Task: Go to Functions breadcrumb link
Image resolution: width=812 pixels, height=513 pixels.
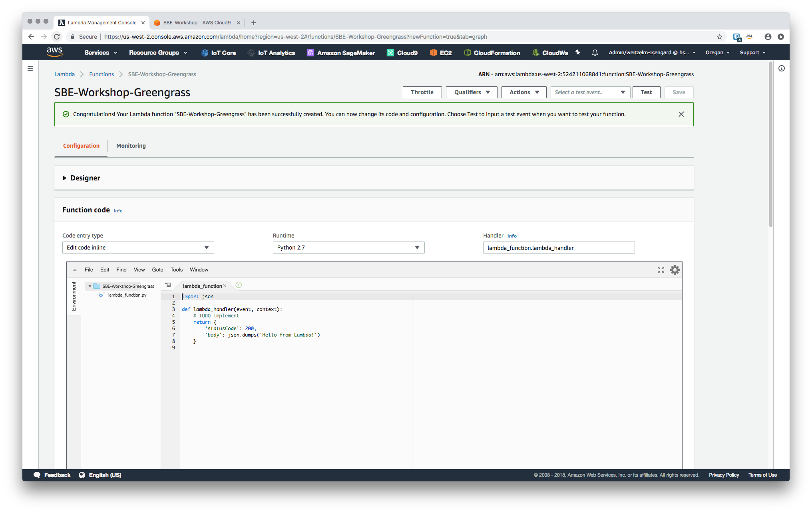Action: (x=101, y=74)
